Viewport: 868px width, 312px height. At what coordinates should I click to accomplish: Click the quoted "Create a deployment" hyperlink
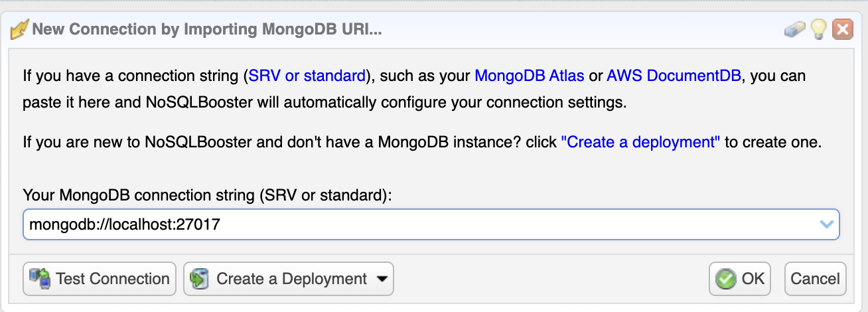pos(640,142)
